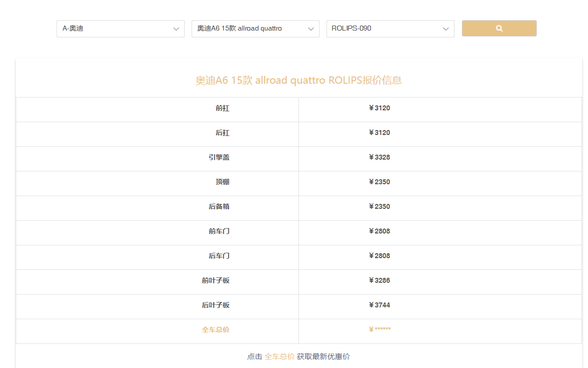Click the 引擎盖 price ¥3328
Viewport: 588px width, 368px height.
coord(379,157)
